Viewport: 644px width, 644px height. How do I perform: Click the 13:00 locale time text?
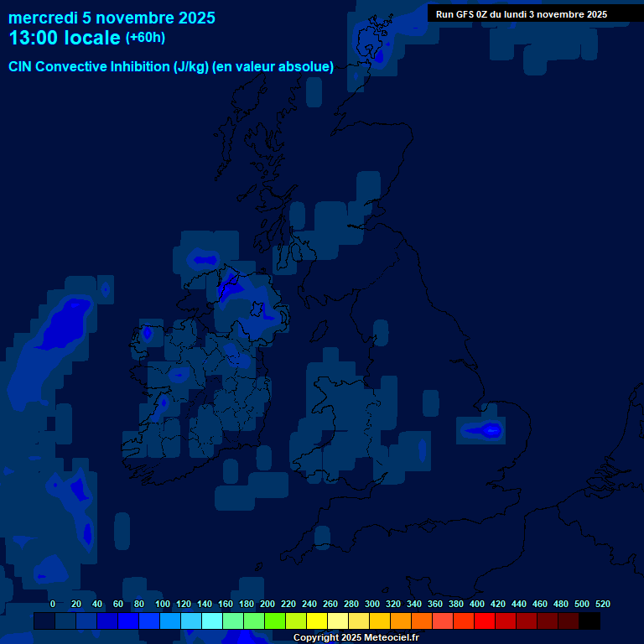(x=65, y=38)
